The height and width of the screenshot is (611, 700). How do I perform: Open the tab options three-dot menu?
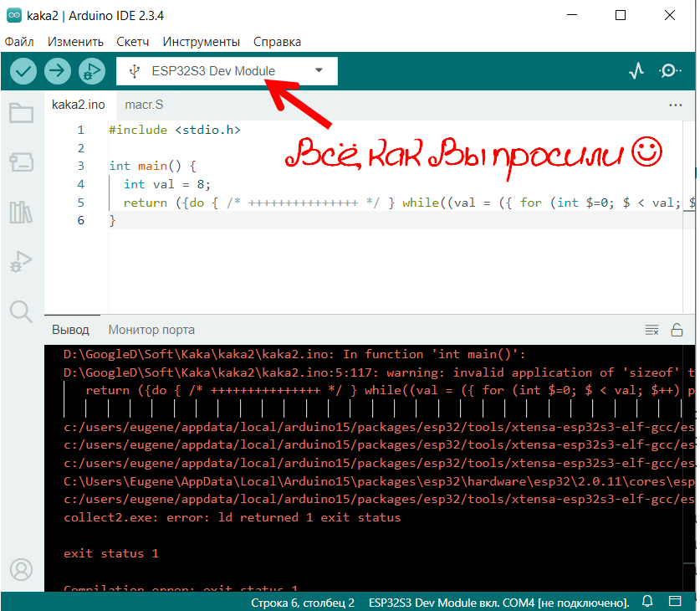676,105
